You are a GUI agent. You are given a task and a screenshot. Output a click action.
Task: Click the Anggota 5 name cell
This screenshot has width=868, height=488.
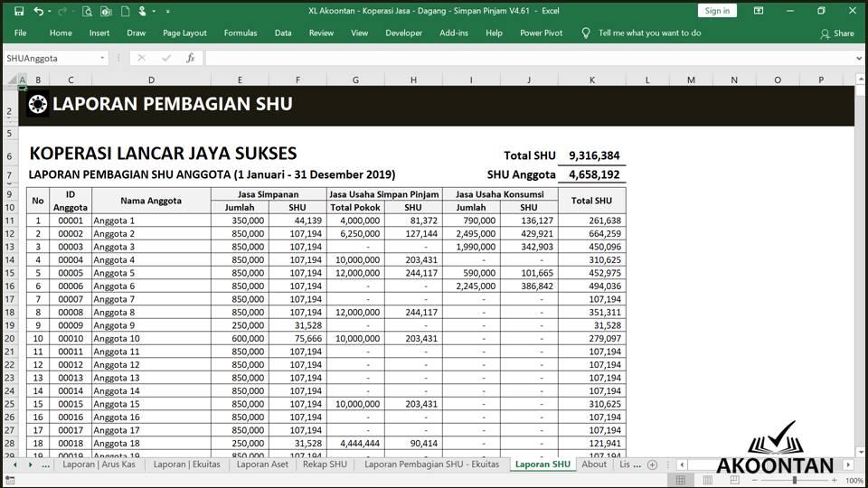tap(151, 273)
